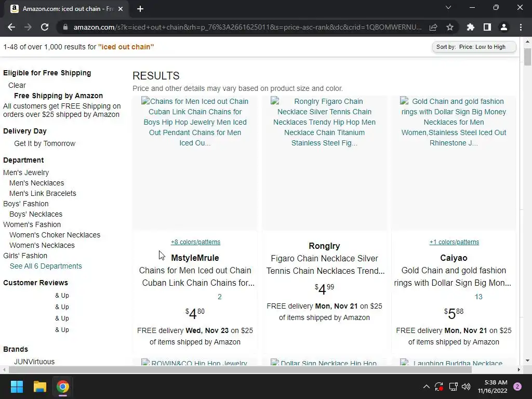Viewport: 532px width, 399px height.
Task: Reload the Amazon page
Action: click(x=45, y=27)
